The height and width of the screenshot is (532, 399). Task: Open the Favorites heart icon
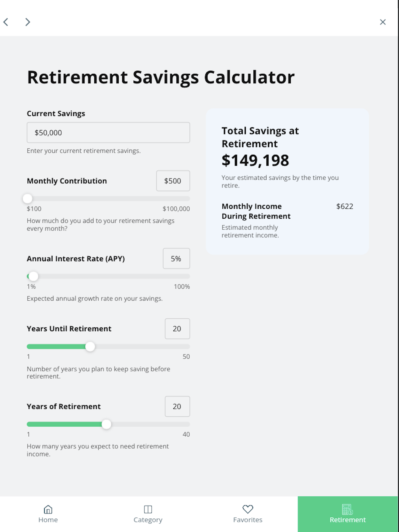248,509
